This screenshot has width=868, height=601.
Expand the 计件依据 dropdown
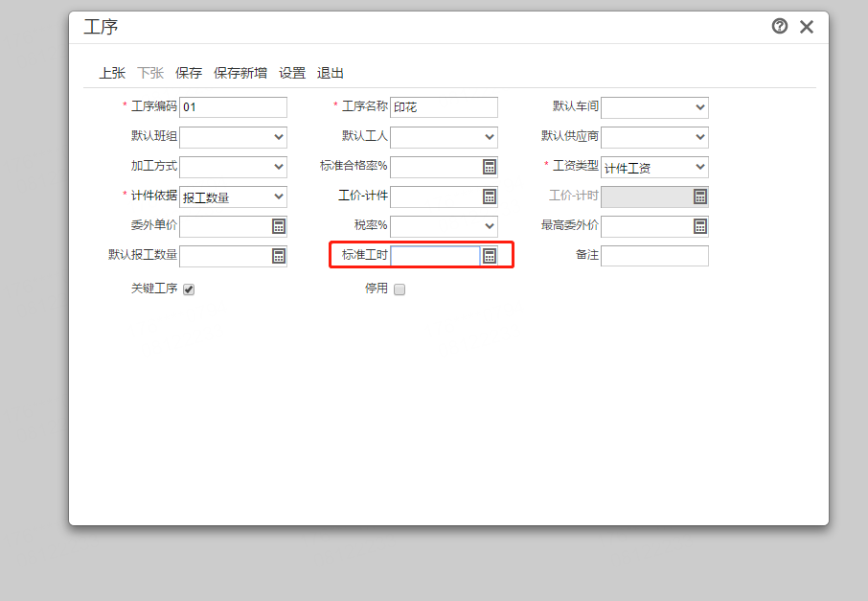(x=233, y=196)
